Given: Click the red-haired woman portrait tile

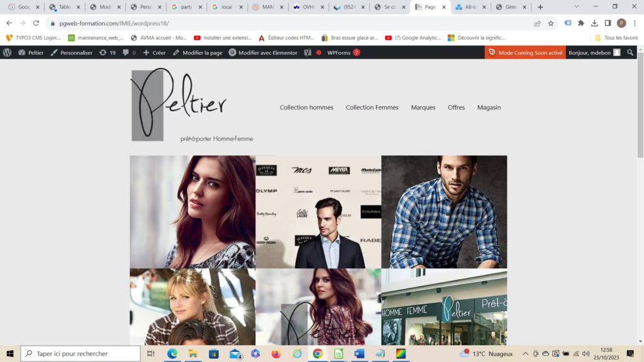Looking at the screenshot, I should [x=192, y=212].
